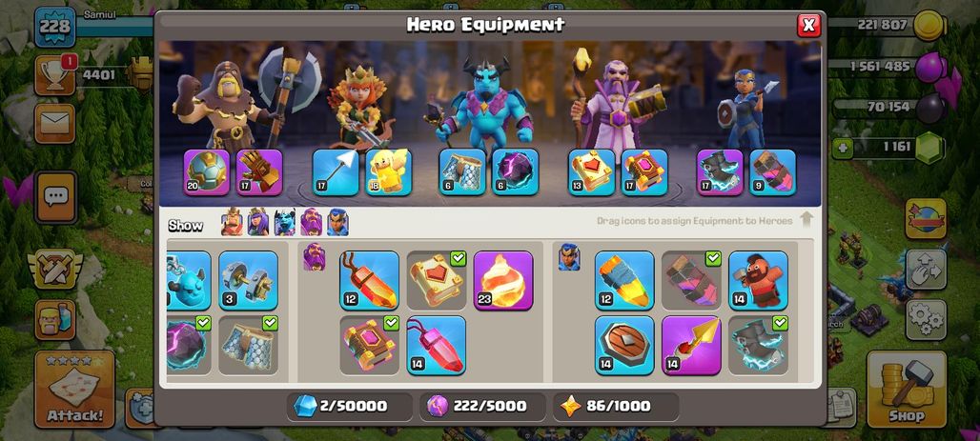Filter equipment by Minion Prince portrait

point(284,222)
